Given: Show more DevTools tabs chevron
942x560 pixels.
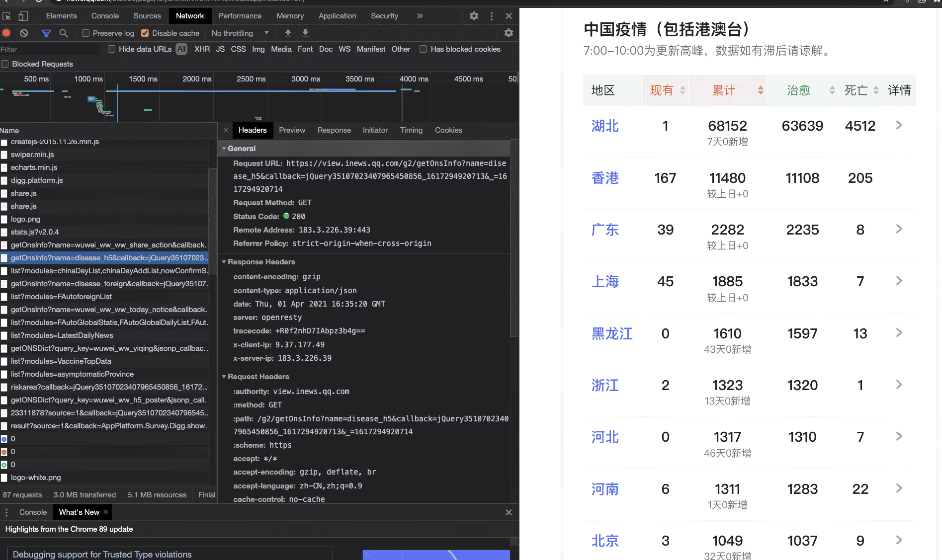Looking at the screenshot, I should tap(420, 16).
